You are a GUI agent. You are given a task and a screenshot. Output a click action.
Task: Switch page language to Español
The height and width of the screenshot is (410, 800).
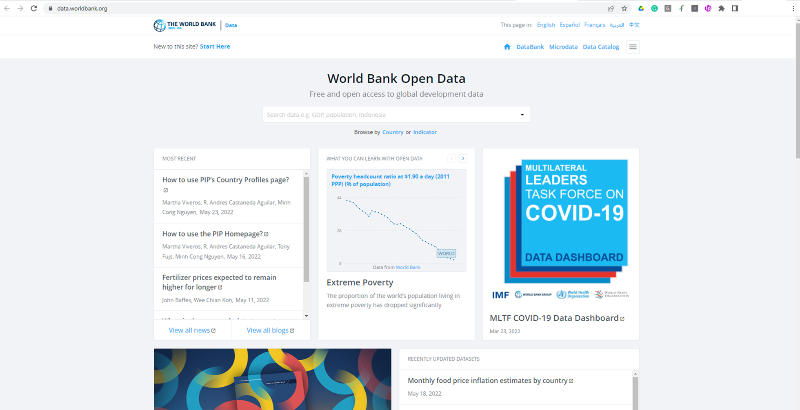569,25
